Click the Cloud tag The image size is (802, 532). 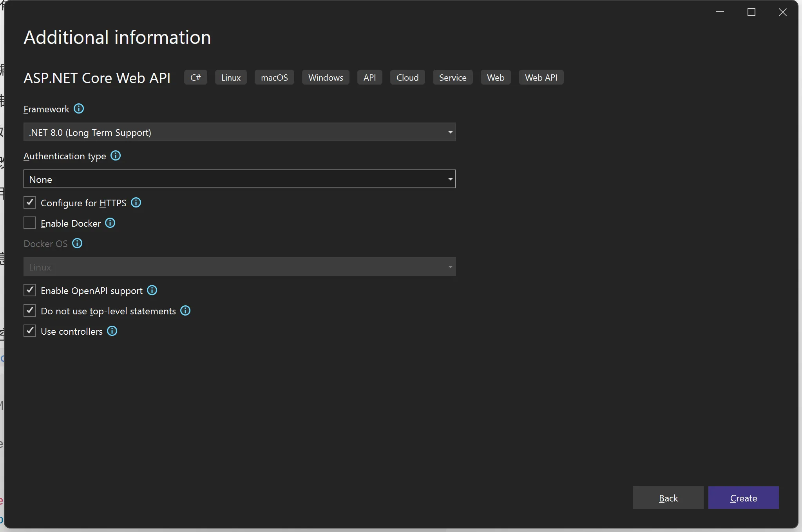tap(407, 77)
